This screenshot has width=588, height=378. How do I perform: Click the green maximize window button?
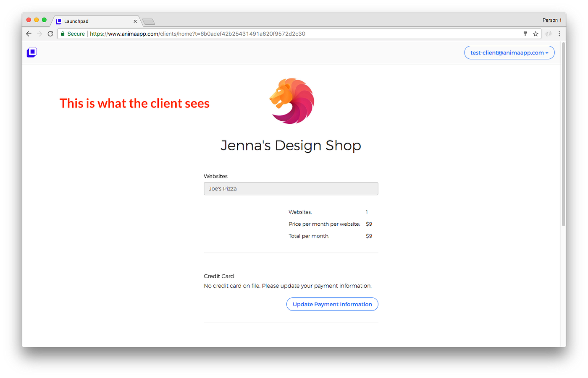point(44,20)
